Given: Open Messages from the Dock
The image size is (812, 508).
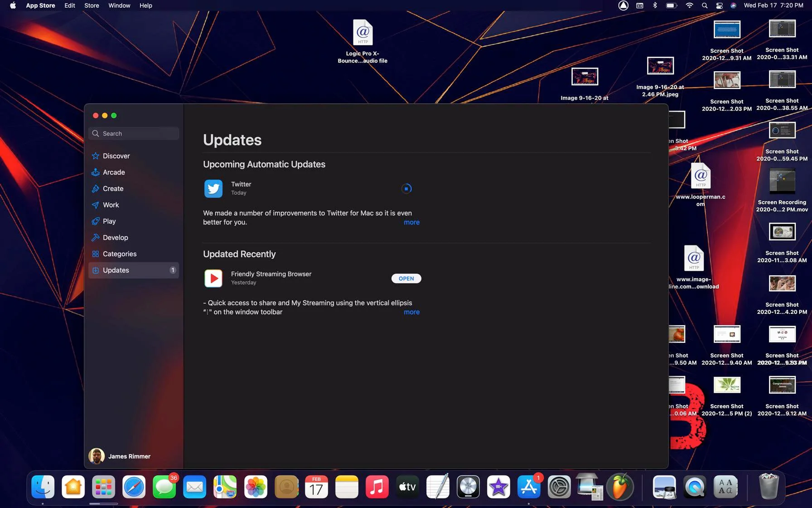Looking at the screenshot, I should (164, 487).
